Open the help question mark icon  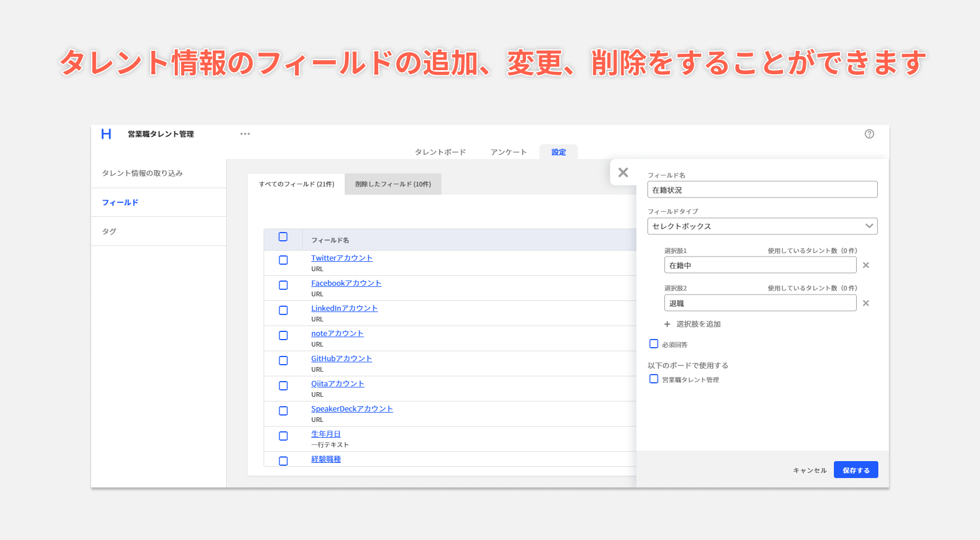(870, 134)
